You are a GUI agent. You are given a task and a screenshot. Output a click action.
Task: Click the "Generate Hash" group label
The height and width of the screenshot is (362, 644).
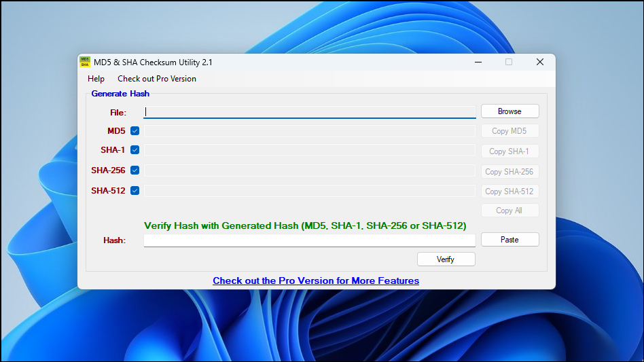click(x=120, y=94)
